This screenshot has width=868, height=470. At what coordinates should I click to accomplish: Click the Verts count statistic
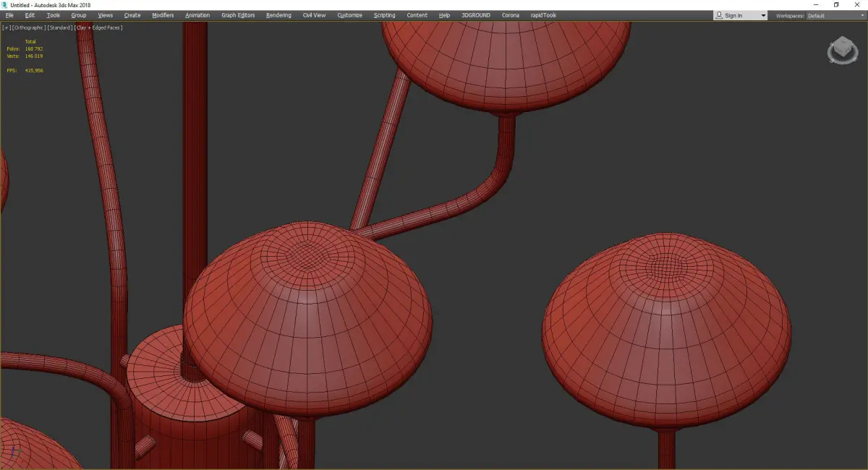[25, 56]
